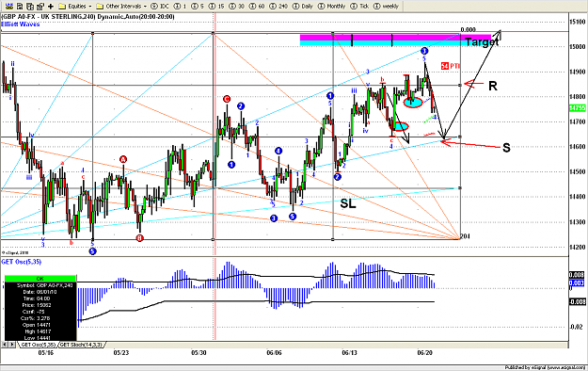The image size is (588, 371).
Task: Click the 14600 price axis label
Action: [577, 147]
